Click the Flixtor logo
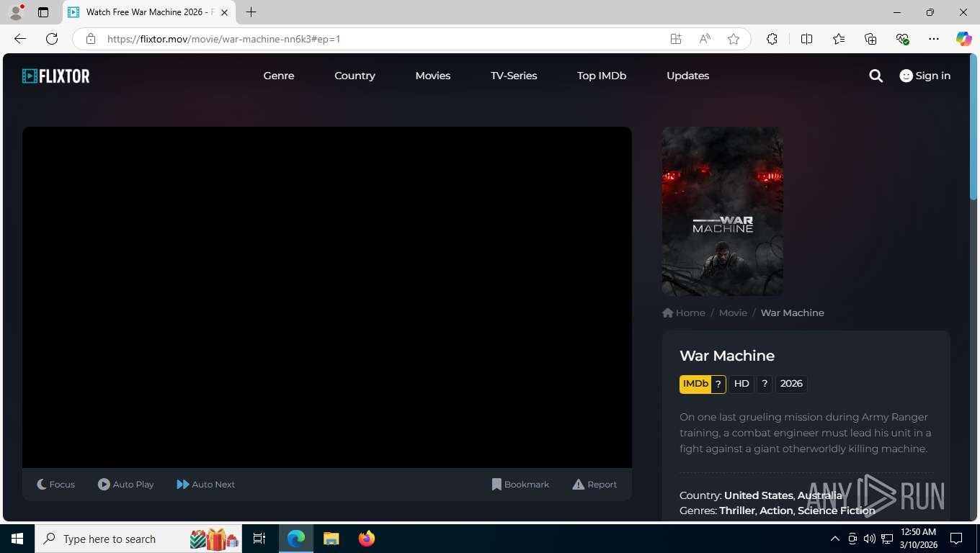The width and height of the screenshot is (980, 553). (56, 76)
